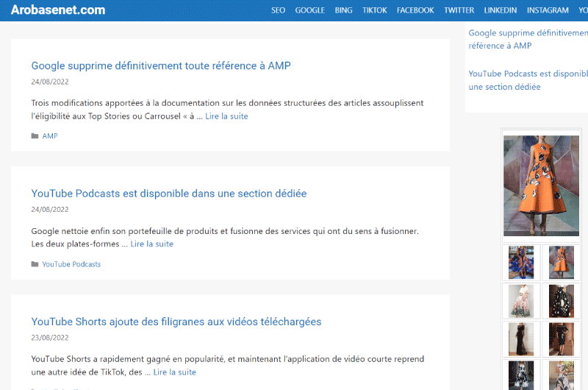Open the SEO menu item
The height and width of the screenshot is (390, 588).
(x=279, y=10)
